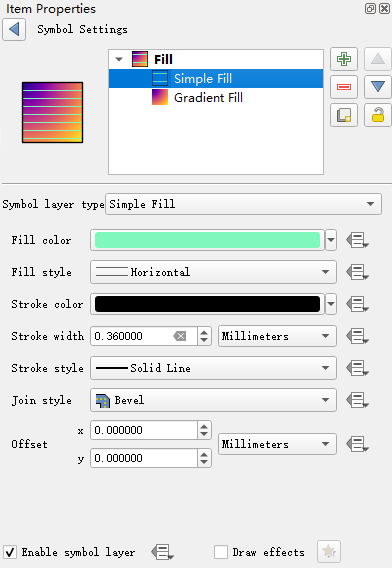The width and height of the screenshot is (392, 568).
Task: Decrease Offset x with down spinner
Action: coord(204,435)
